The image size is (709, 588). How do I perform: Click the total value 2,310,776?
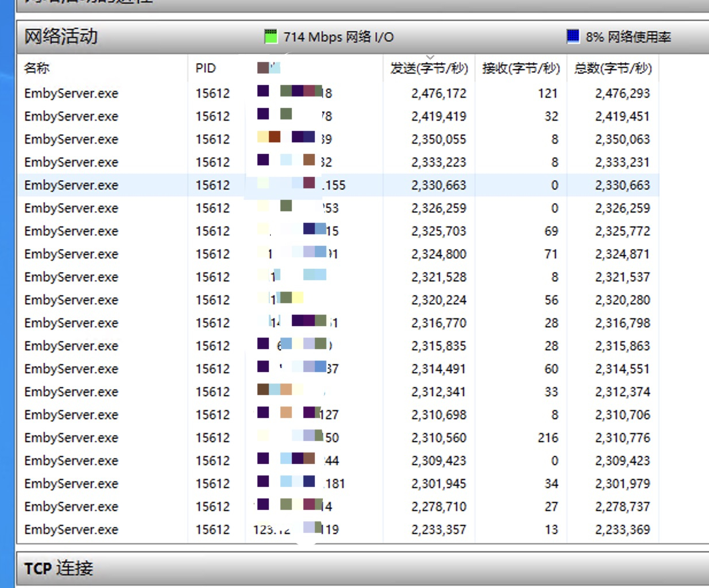623,438
